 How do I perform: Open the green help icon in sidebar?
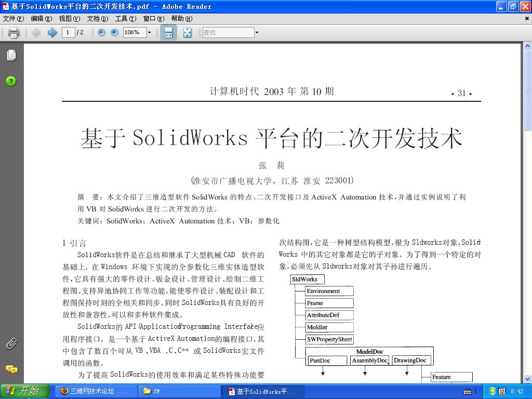click(x=11, y=81)
